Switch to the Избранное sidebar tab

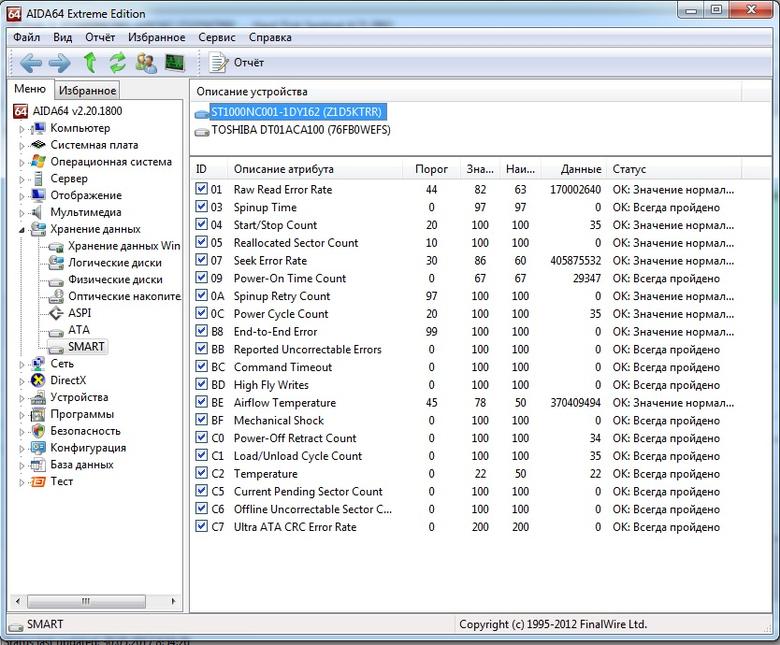click(87, 91)
